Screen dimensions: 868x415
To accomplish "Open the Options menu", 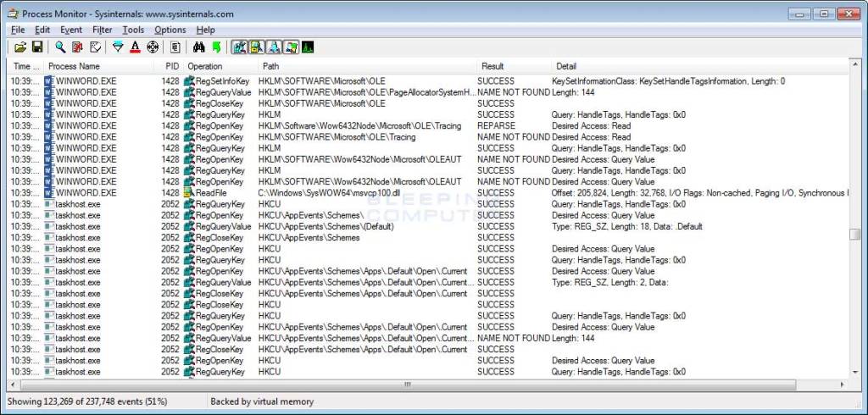I will pyautogui.click(x=170, y=30).
